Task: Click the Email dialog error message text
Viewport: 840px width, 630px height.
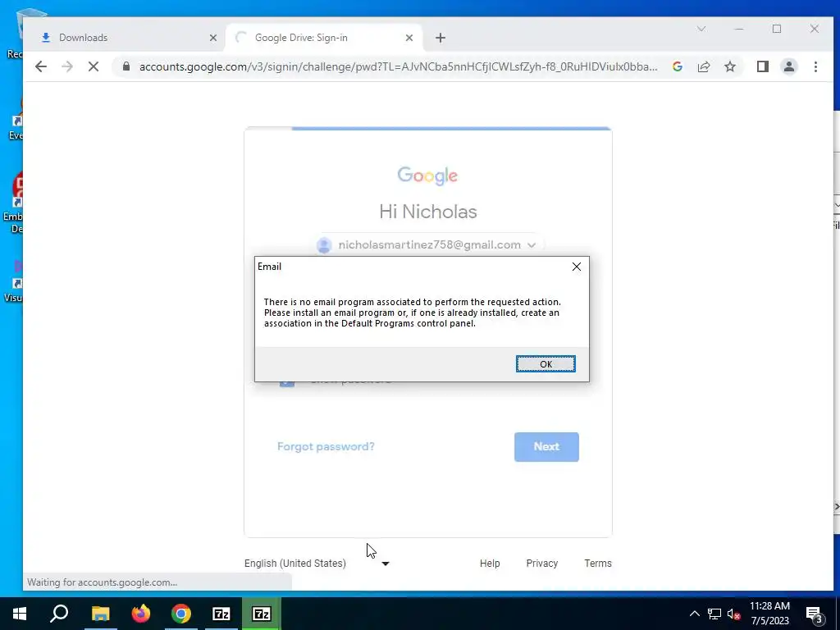Action: tap(413, 313)
